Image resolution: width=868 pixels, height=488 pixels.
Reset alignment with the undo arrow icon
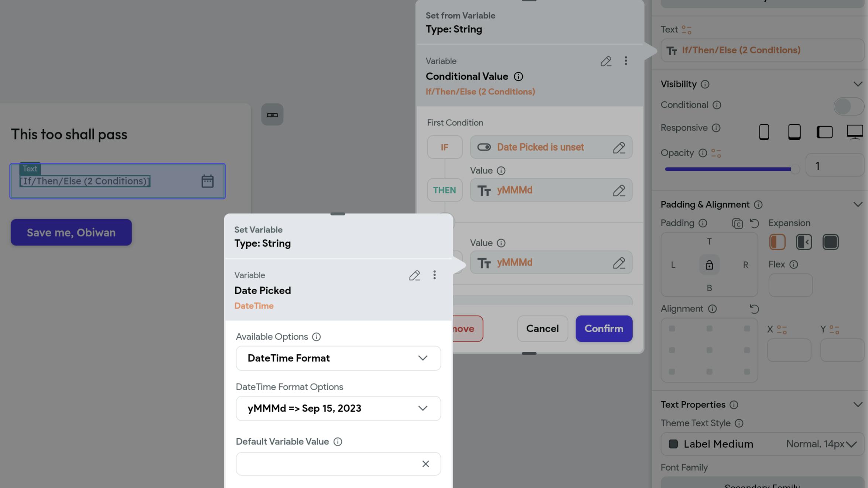[754, 309]
